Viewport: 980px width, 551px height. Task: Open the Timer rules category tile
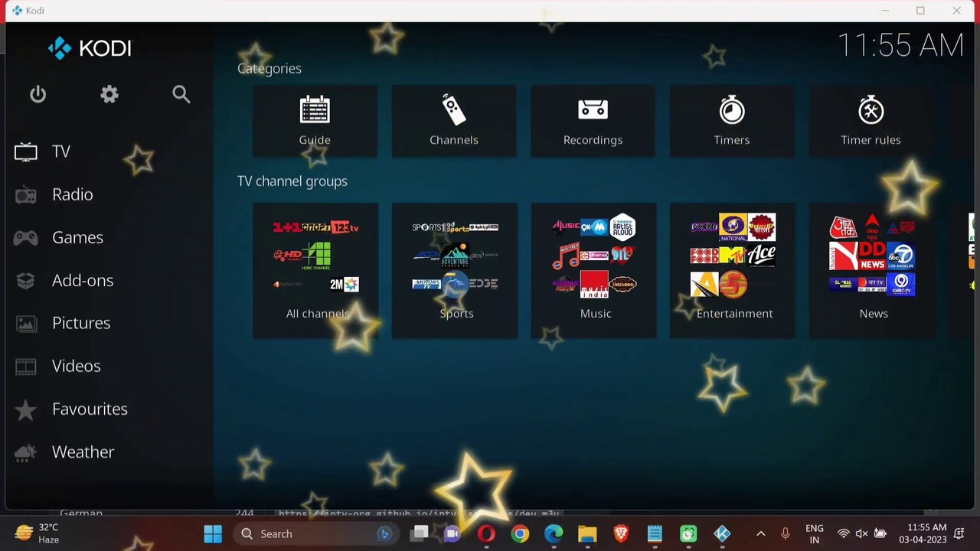871,121
